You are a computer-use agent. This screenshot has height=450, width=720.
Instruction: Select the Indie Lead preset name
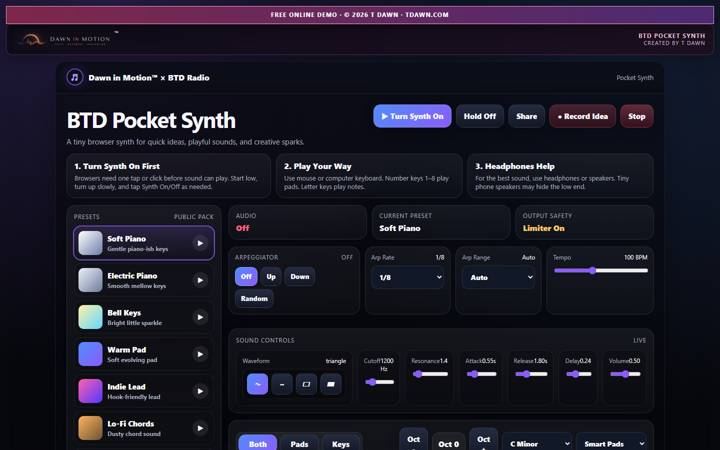click(x=126, y=387)
